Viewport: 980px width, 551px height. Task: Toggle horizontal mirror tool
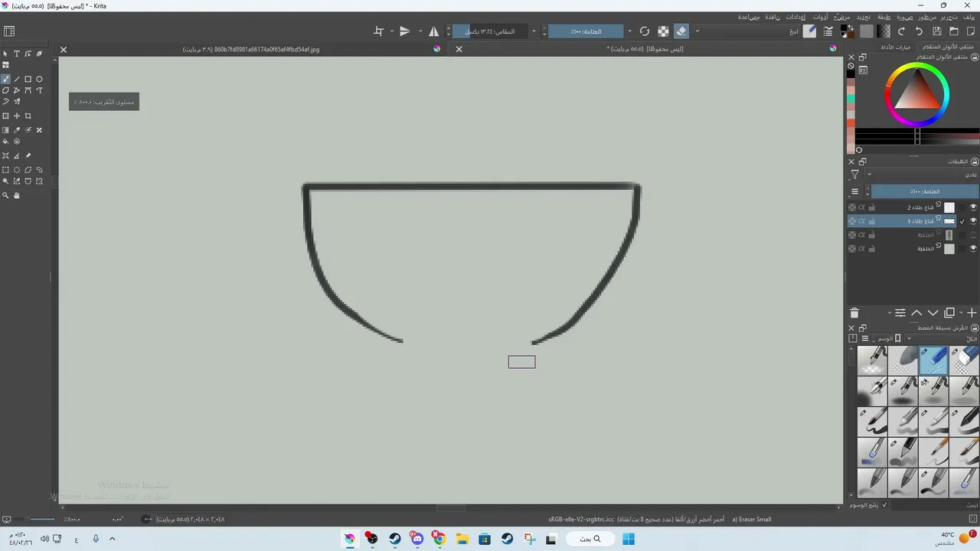433,31
